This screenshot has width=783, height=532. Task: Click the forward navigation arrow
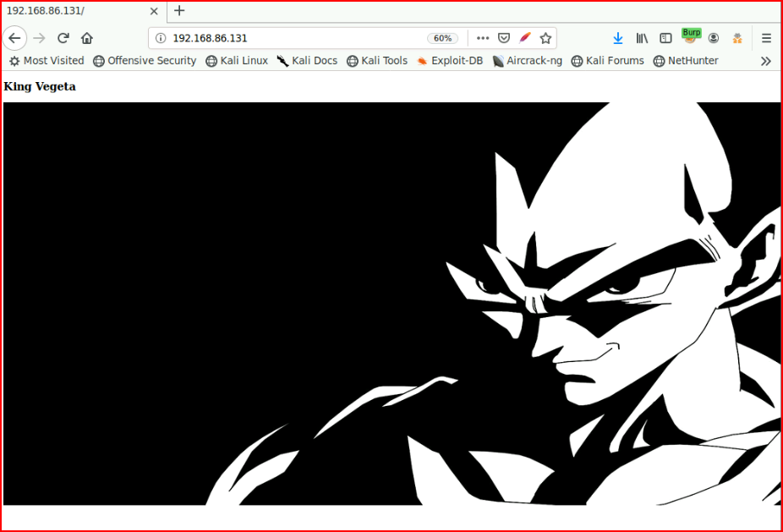[x=39, y=38]
